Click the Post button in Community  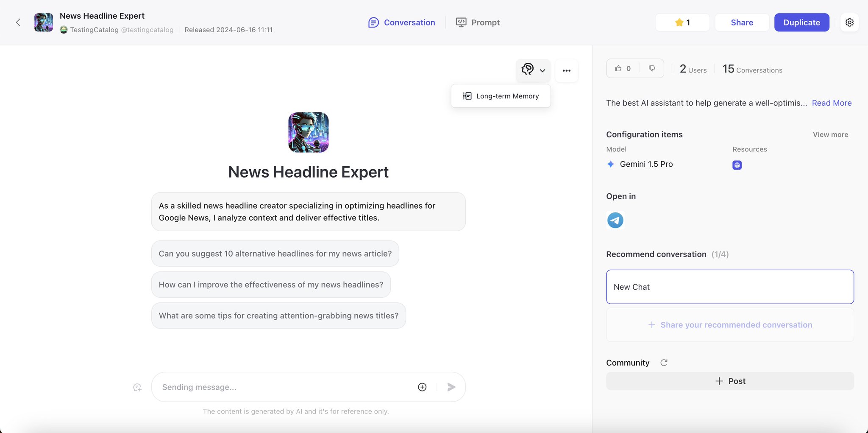pos(730,381)
